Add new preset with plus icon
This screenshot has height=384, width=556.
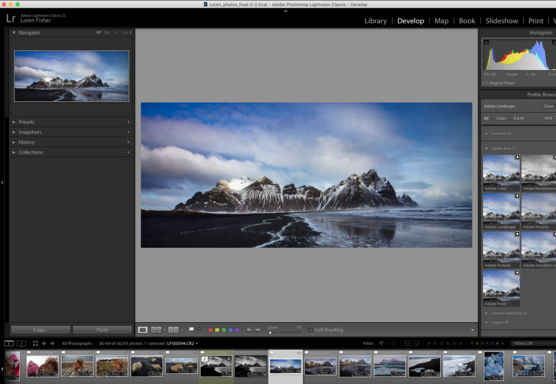coord(128,122)
